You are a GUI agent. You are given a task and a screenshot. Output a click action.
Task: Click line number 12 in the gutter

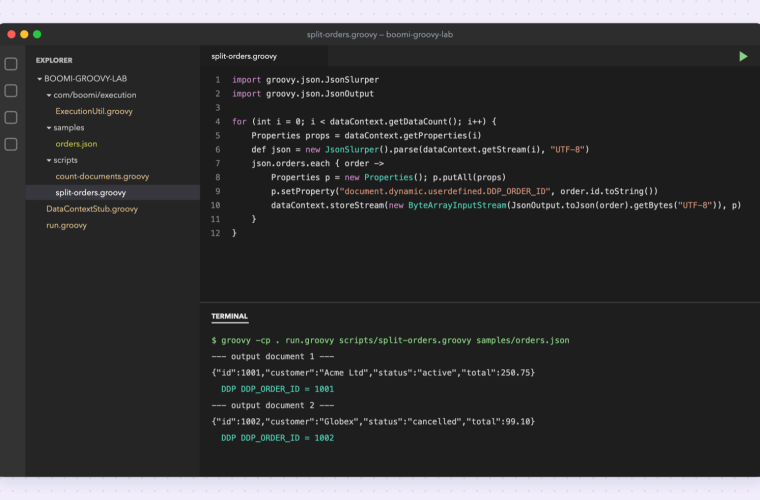(215, 233)
